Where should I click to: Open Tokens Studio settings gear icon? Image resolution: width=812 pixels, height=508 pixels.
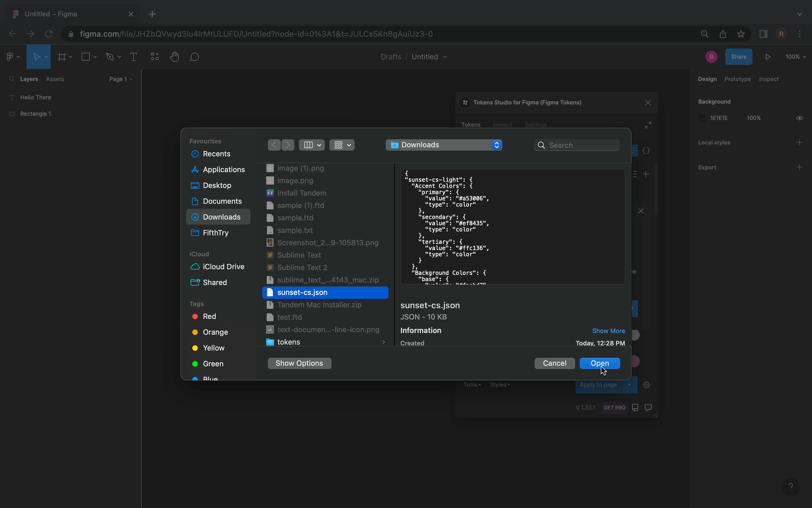click(646, 385)
